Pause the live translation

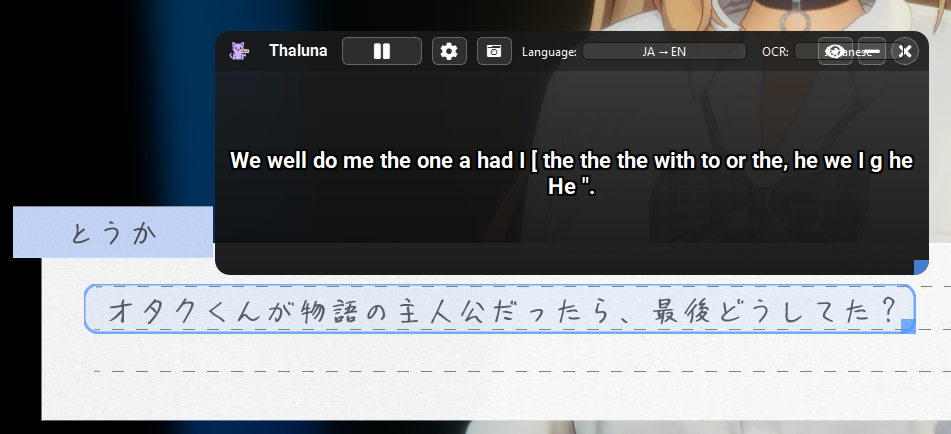tap(381, 51)
